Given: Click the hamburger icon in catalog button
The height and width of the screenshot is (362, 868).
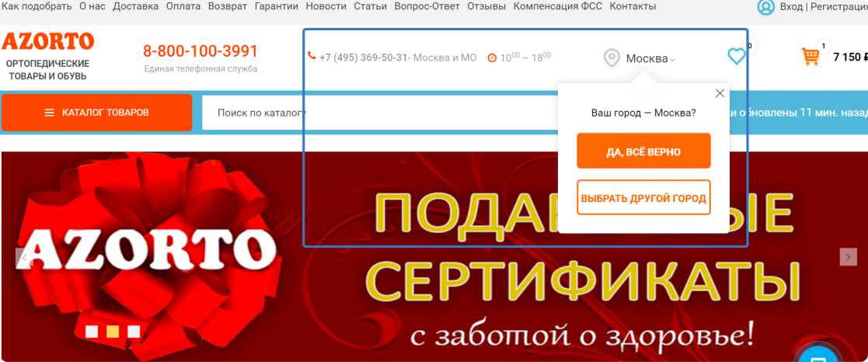Looking at the screenshot, I should tap(49, 113).
